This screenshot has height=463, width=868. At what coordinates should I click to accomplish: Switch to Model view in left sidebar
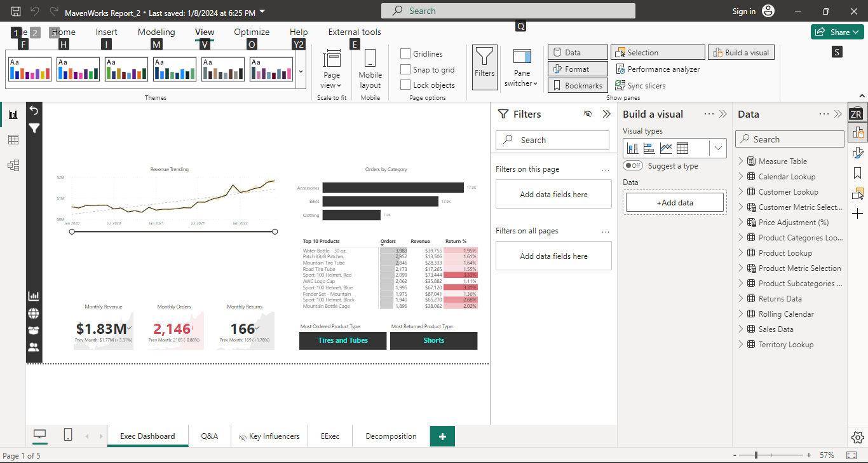pos(13,165)
